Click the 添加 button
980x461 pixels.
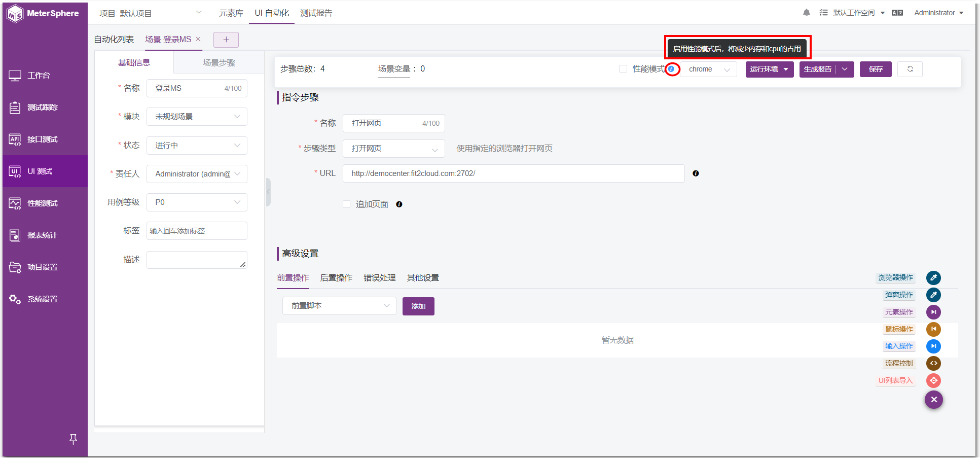click(x=418, y=306)
